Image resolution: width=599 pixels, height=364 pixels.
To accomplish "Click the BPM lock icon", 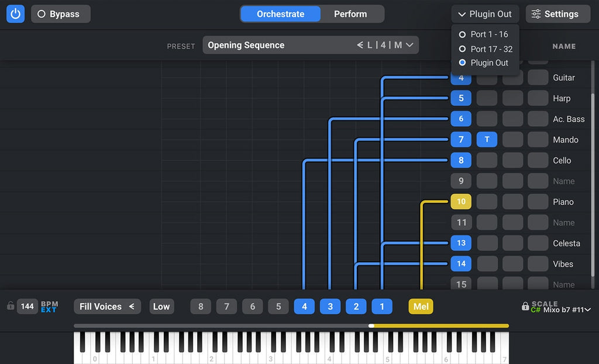I will coord(10,306).
